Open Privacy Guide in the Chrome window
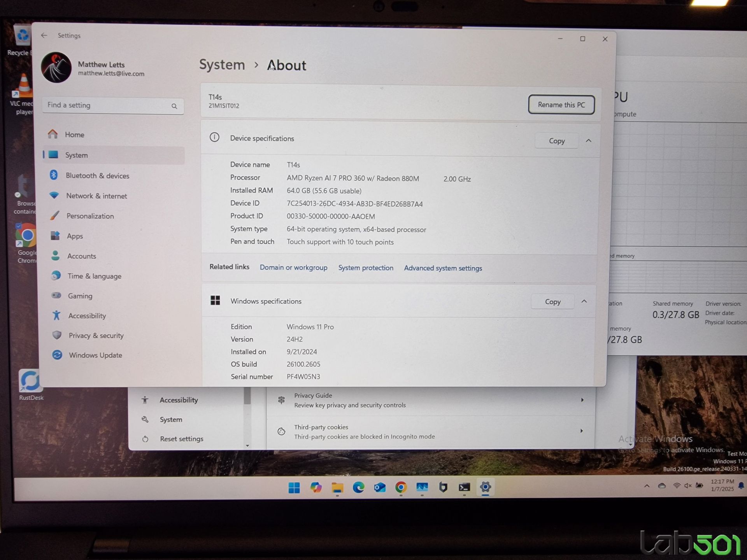The width and height of the screenshot is (747, 560). point(431,400)
